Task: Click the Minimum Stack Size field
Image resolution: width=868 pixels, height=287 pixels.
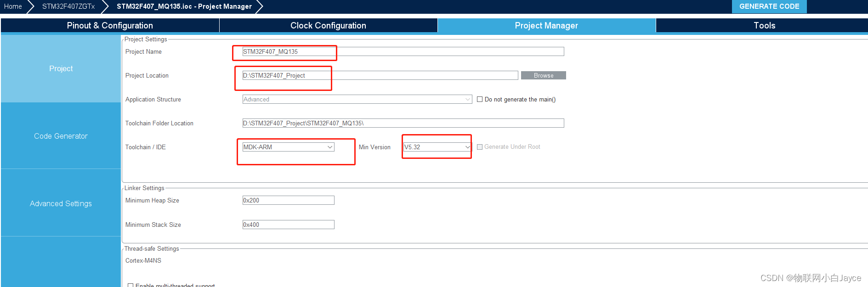Action: click(x=288, y=225)
